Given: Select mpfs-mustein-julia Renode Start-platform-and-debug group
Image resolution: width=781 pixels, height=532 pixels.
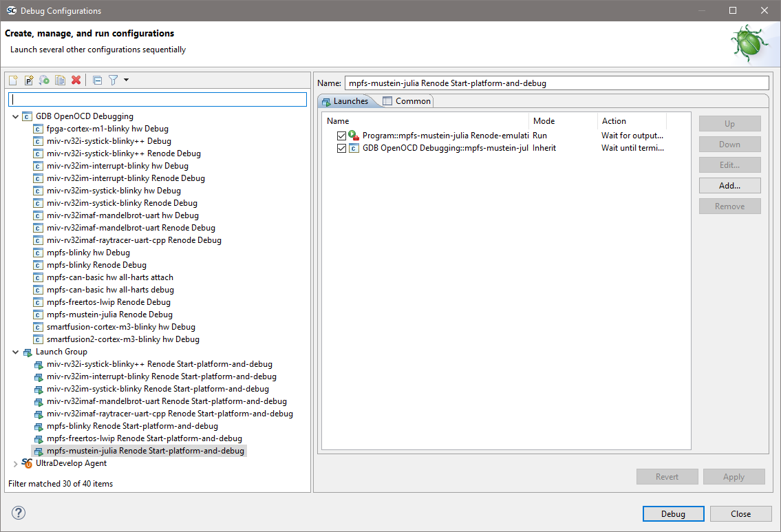Looking at the screenshot, I should 145,451.
